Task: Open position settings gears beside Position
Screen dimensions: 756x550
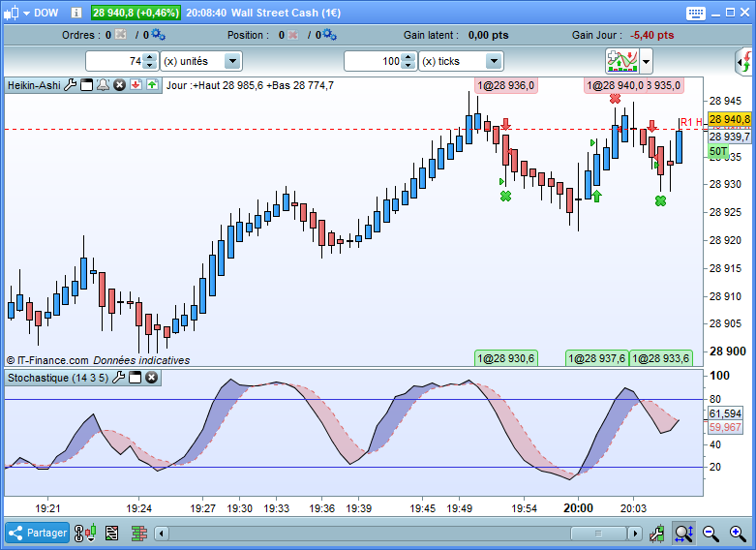Action: [x=329, y=34]
